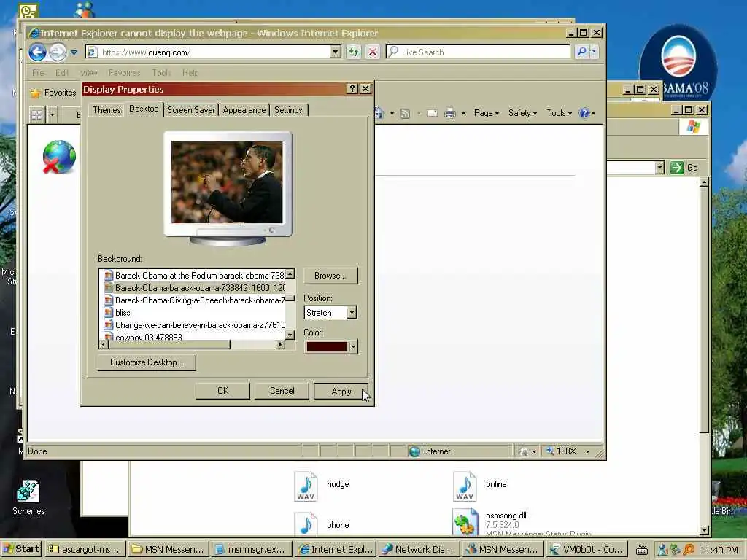Open the IE File menu
Image resolution: width=747 pixels, height=560 pixels.
click(x=38, y=73)
